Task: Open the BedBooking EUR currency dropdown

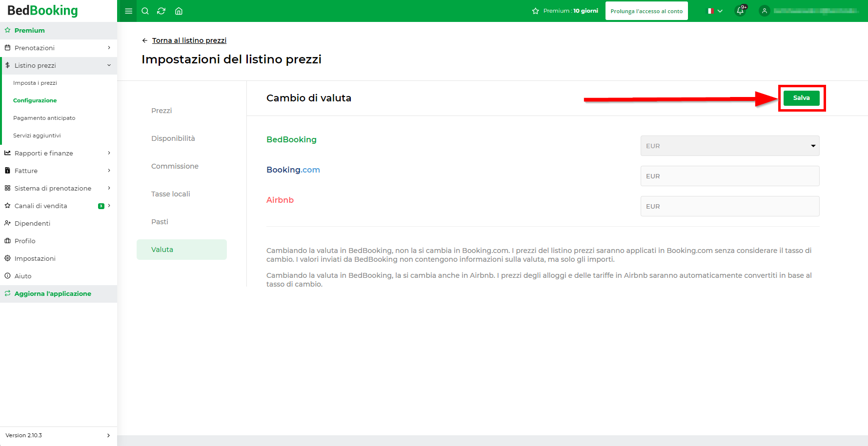Action: pyautogui.click(x=730, y=146)
